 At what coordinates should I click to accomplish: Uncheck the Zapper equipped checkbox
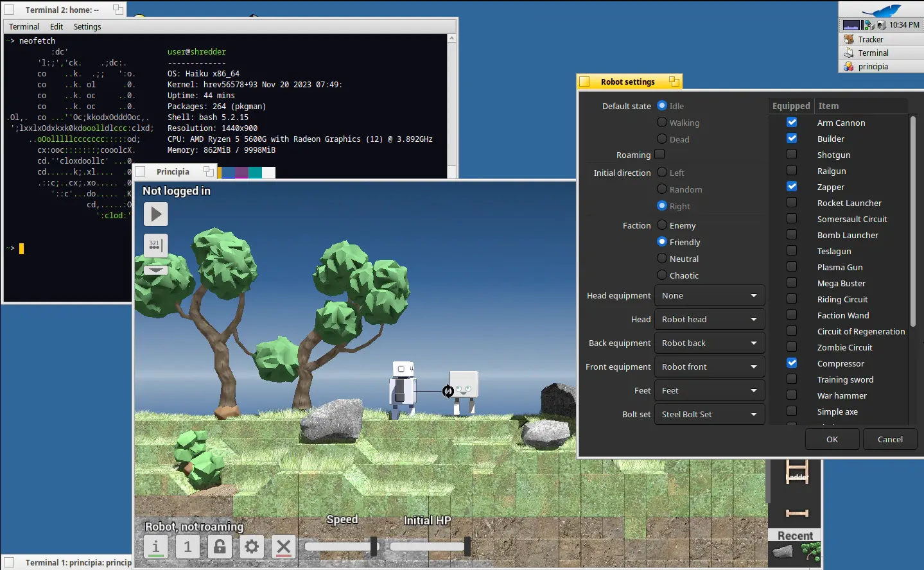pos(792,186)
